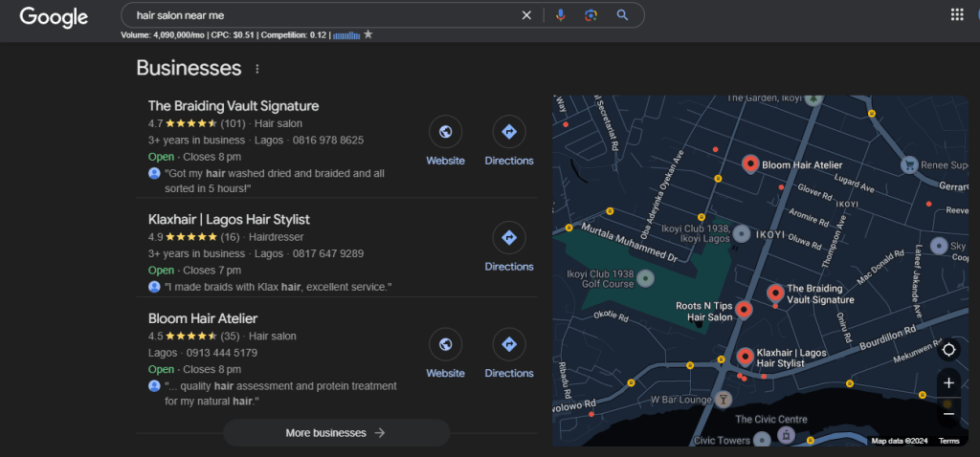The image size is (980, 457).
Task: Open Businesses three-dot options menu
Action: click(x=256, y=69)
